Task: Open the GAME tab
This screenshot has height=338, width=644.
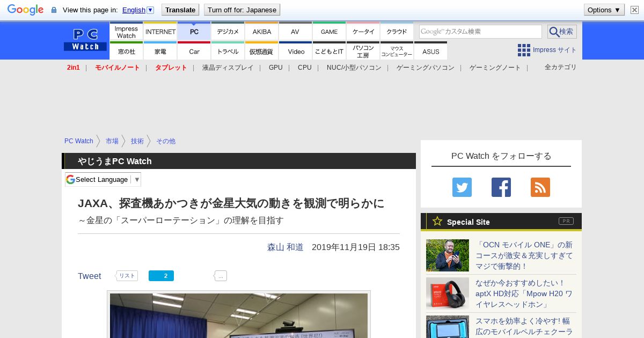Action: 329,32
